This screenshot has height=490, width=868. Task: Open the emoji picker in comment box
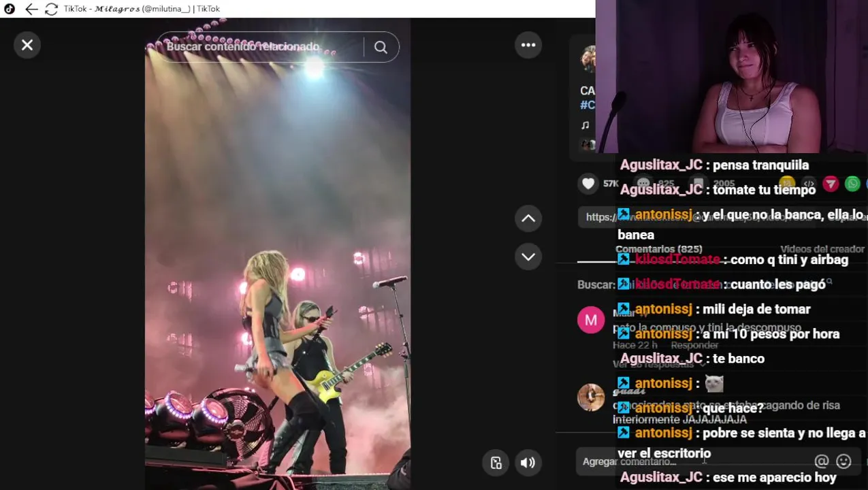[843, 461]
